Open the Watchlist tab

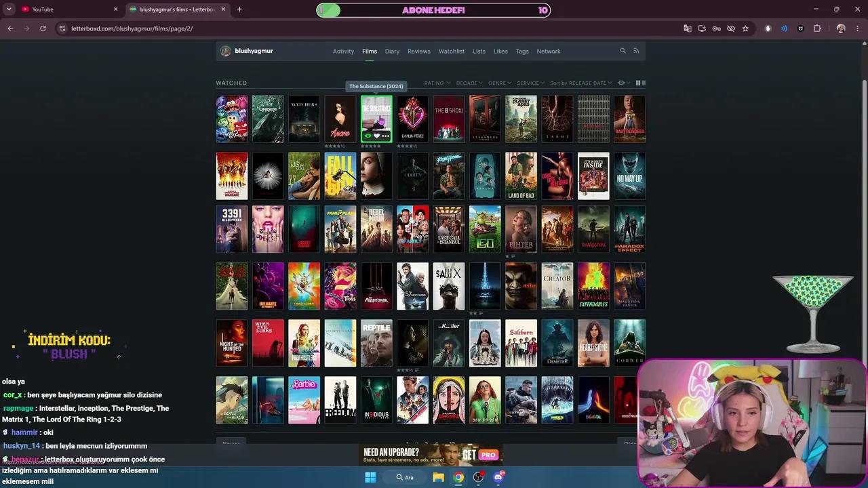(452, 52)
